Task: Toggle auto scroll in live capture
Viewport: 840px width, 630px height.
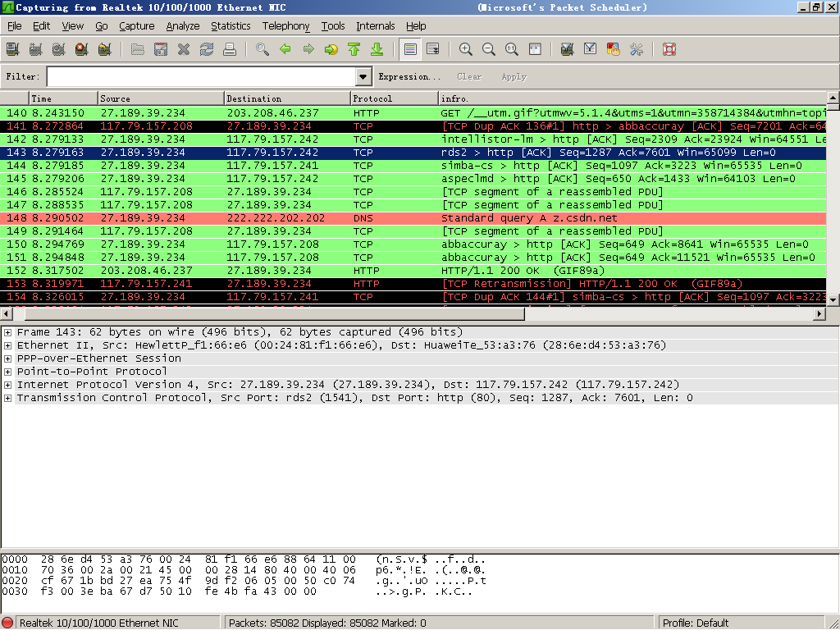Action: [433, 50]
